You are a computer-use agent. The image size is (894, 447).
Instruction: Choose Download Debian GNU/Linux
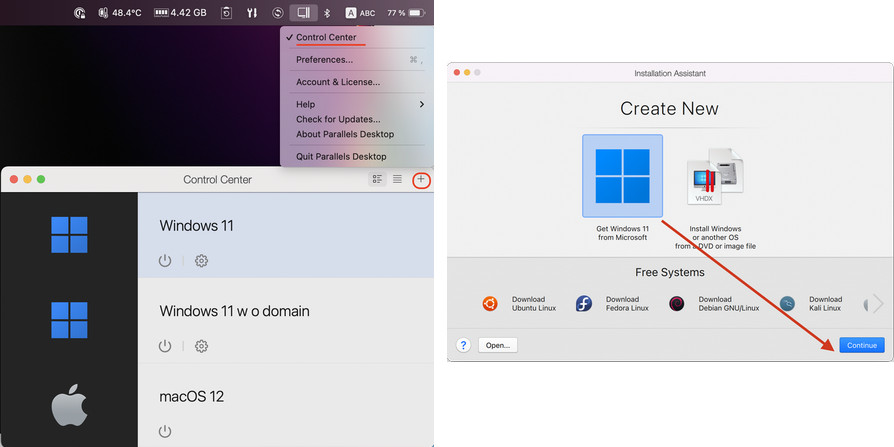(x=714, y=304)
